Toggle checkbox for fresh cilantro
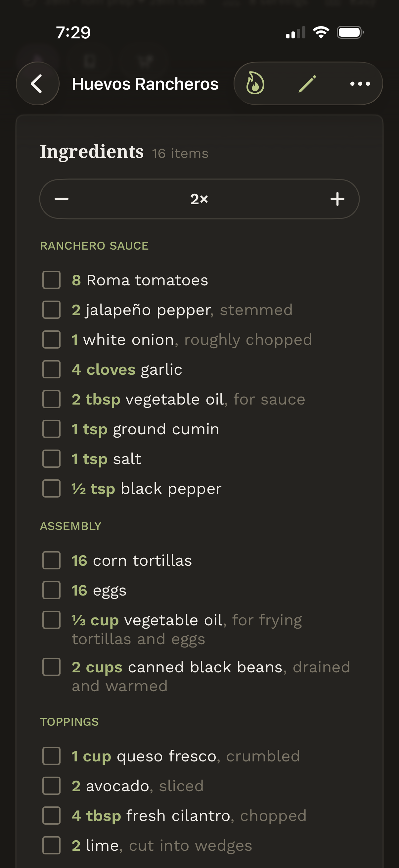 coord(52,816)
